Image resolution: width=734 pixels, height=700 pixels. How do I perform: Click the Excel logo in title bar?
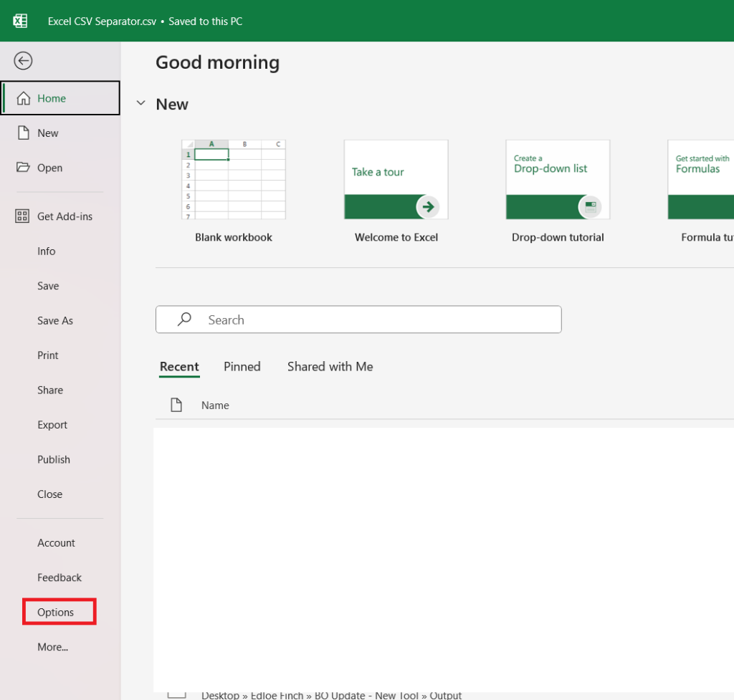pyautogui.click(x=20, y=21)
